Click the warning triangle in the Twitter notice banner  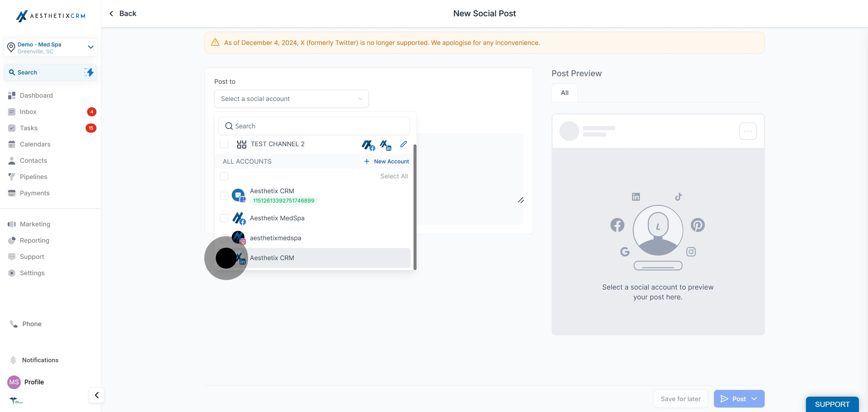click(215, 42)
